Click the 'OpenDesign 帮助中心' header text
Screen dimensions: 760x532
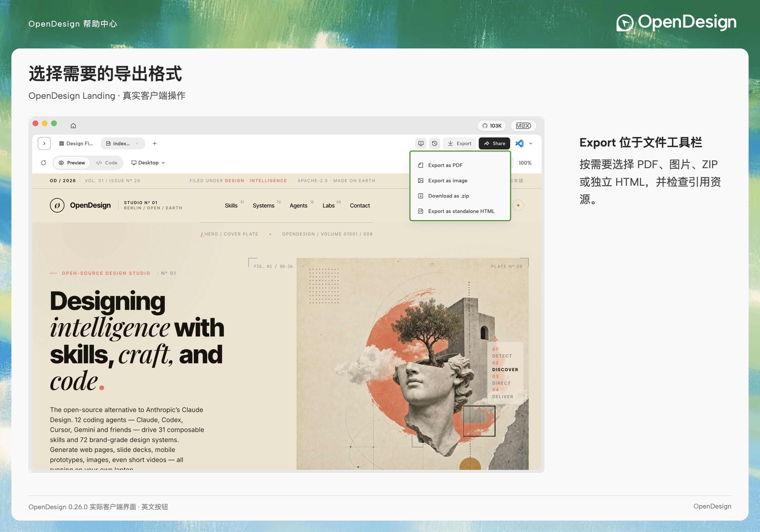click(x=72, y=24)
